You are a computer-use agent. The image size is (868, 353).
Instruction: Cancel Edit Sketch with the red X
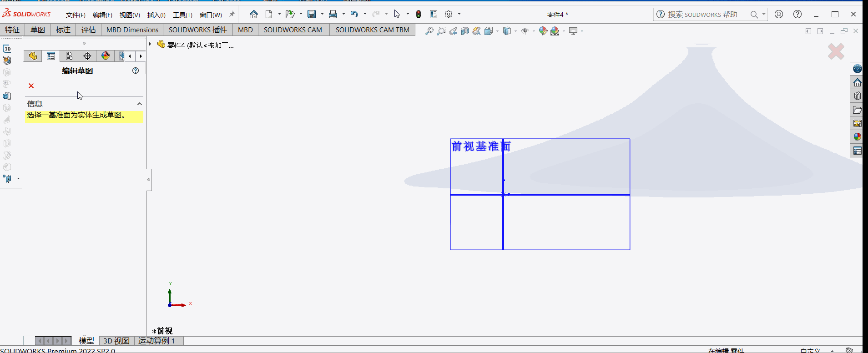(x=31, y=86)
